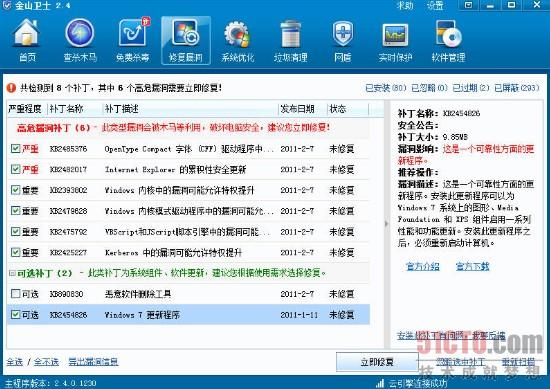This screenshot has height=389, width=550.
Task: Select the row '恶意软件删除工具'
Action: click(188, 294)
